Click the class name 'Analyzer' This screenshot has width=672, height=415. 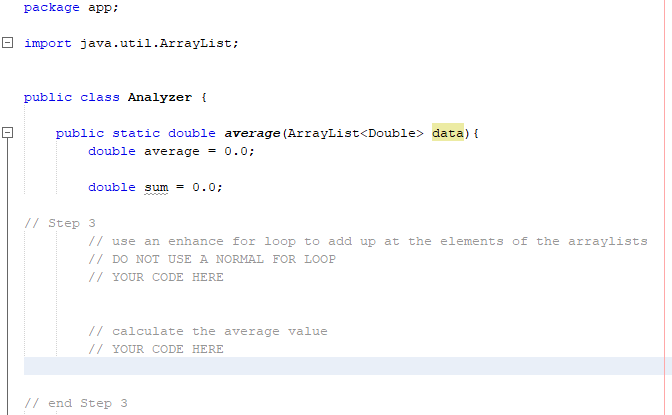(159, 97)
